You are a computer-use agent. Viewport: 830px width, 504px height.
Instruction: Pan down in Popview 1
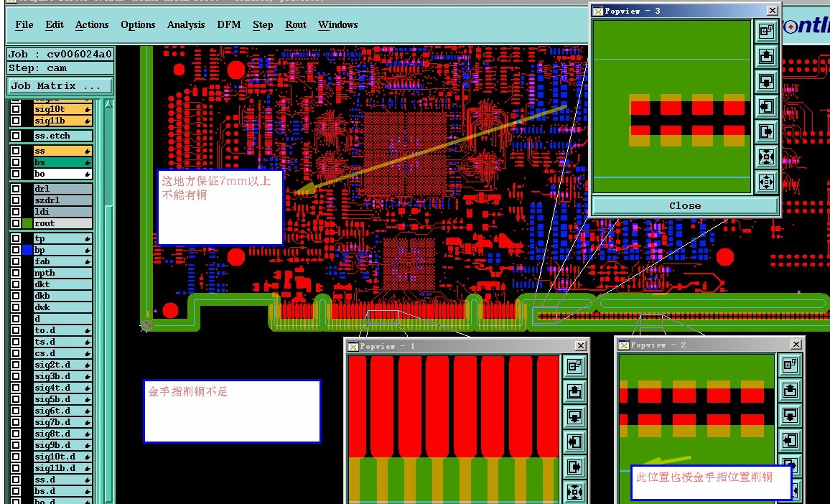tap(575, 416)
